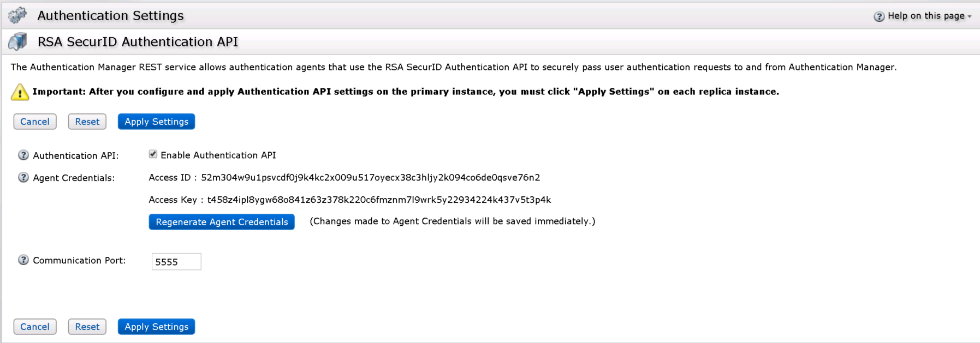Click the Access ID value text

[x=370, y=178]
